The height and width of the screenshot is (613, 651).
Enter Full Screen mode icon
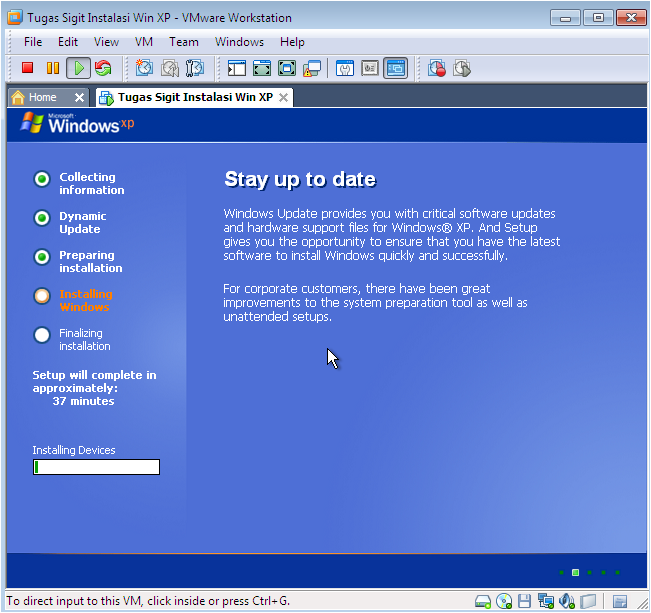(x=287, y=68)
